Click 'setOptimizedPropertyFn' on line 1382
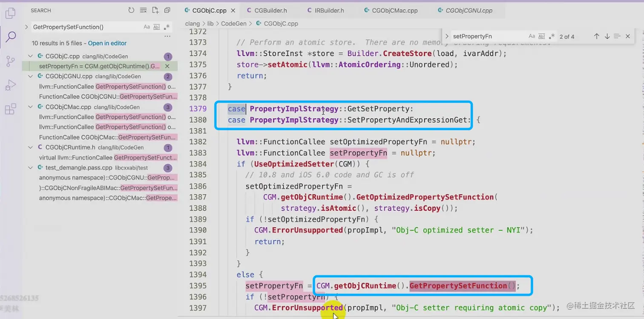 point(378,142)
